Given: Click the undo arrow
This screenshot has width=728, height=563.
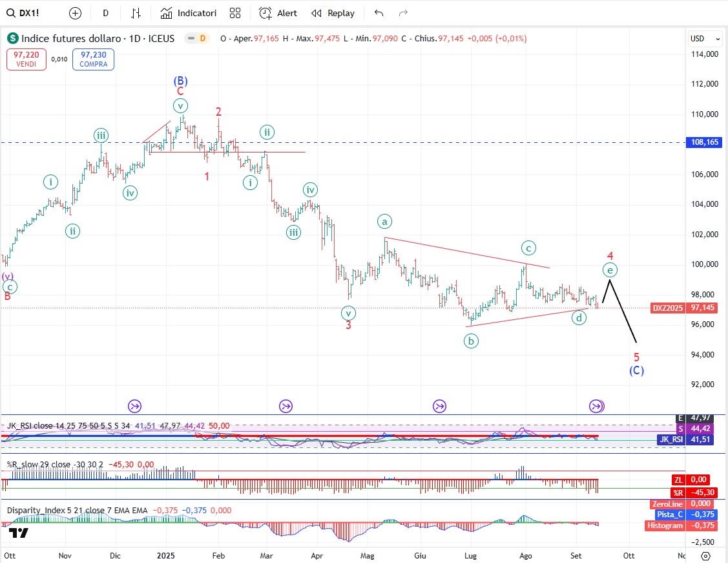Looking at the screenshot, I should coord(379,13).
